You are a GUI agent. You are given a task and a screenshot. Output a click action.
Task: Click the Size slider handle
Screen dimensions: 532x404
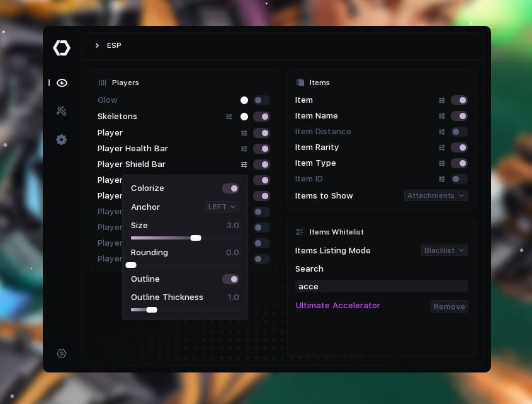[x=196, y=238]
